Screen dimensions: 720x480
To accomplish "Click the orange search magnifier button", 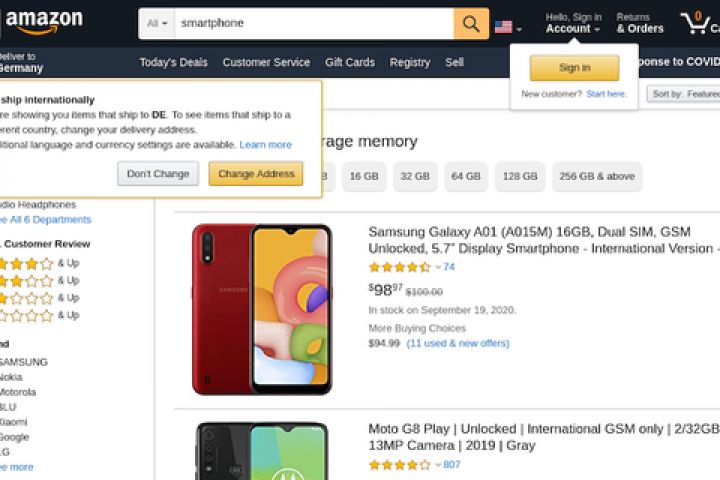I will [x=471, y=23].
